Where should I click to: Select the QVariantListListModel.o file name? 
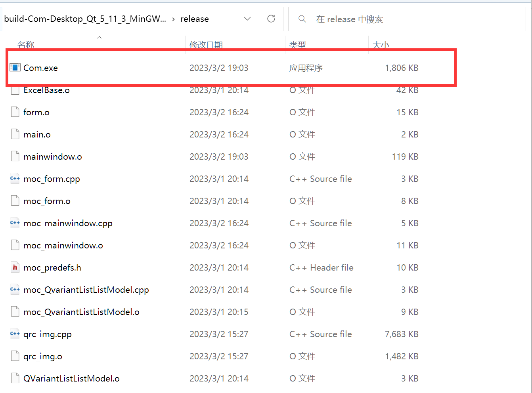click(71, 378)
